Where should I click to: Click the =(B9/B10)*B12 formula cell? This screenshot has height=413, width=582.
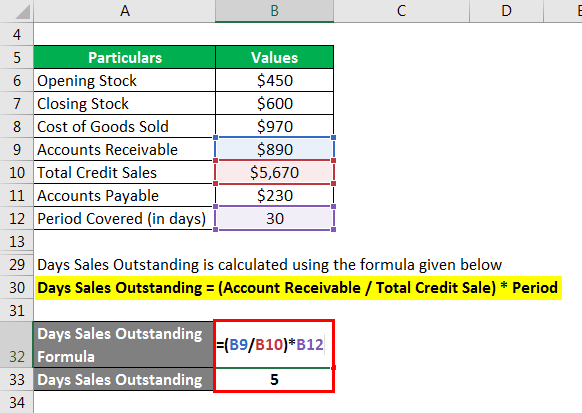(274, 345)
